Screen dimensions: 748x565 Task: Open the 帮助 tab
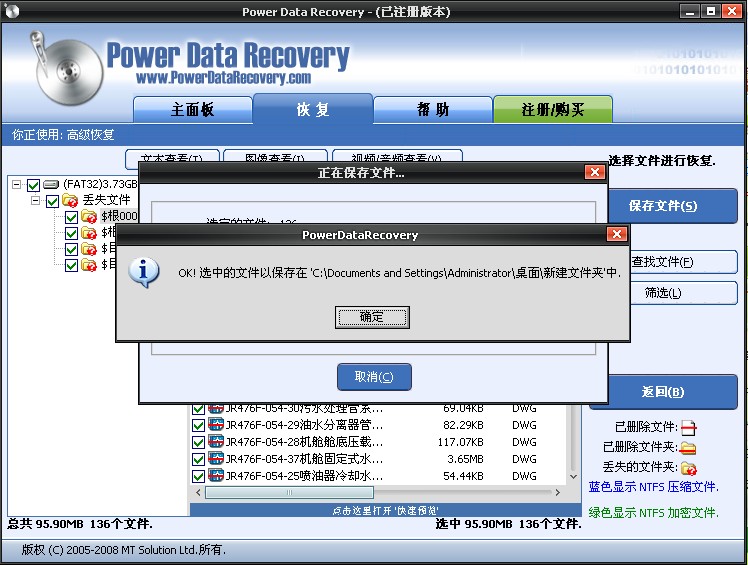pyautogui.click(x=433, y=110)
